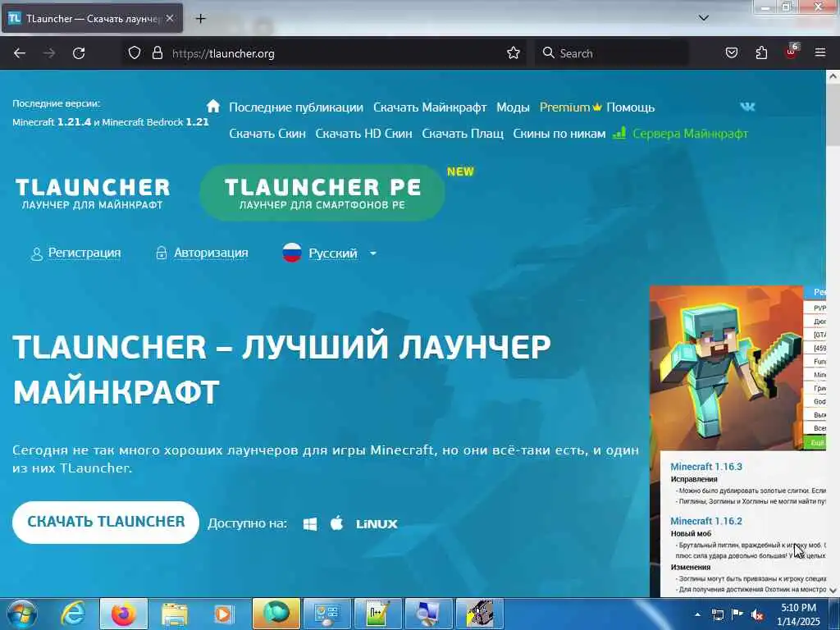Go back with the browser back arrow
Screen dimensions: 840x630
click(x=20, y=53)
